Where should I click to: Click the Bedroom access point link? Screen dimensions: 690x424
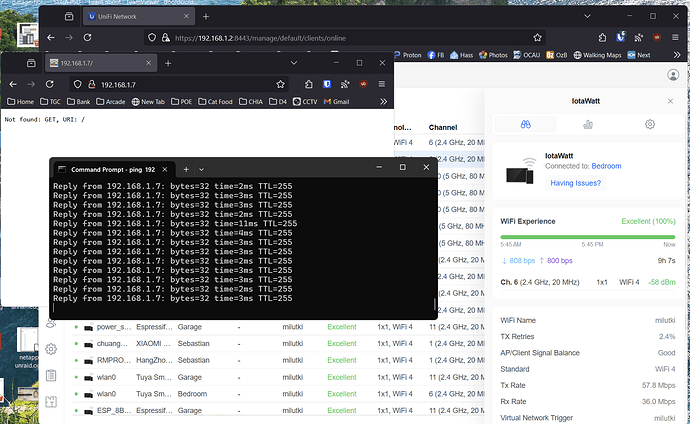[606, 166]
